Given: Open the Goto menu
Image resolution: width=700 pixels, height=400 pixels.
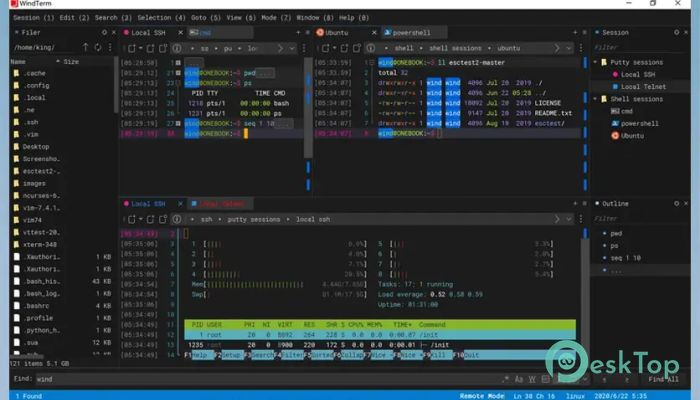Looking at the screenshot, I should coord(206,18).
